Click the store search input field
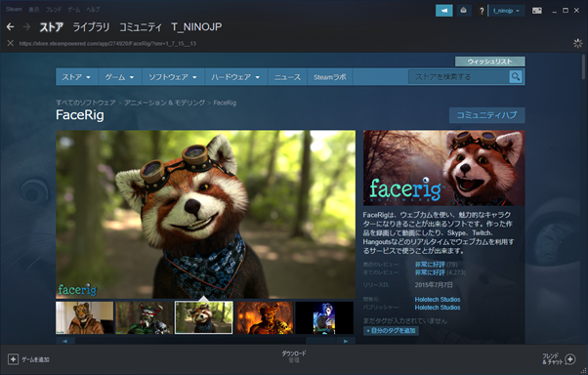The image size is (588, 375). [x=459, y=77]
